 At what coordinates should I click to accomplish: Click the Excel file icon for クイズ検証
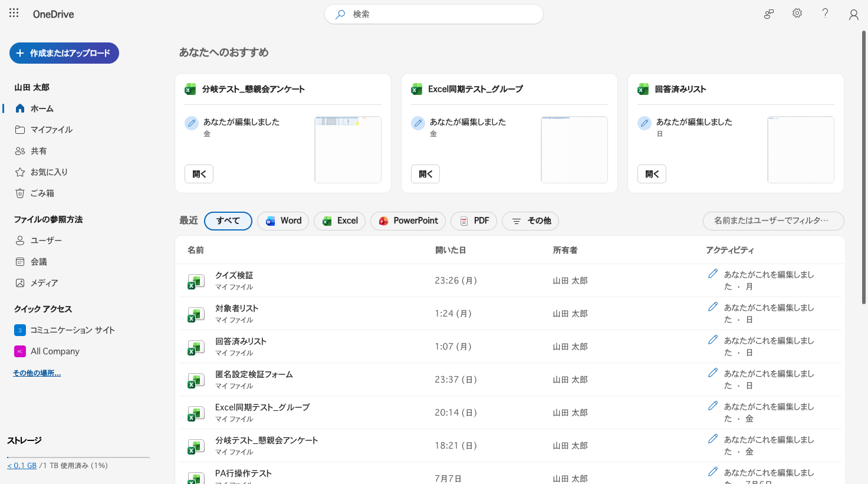(x=196, y=281)
